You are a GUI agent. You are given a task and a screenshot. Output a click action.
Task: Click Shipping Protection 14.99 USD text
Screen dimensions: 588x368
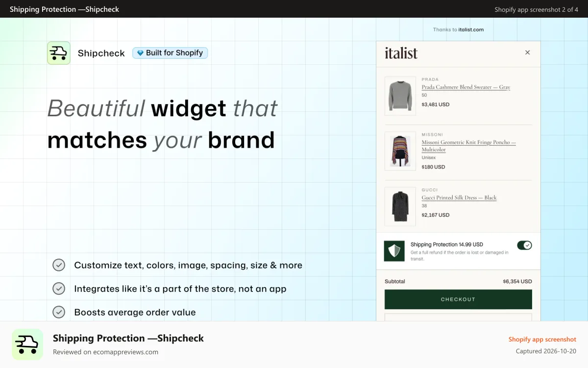447,244
